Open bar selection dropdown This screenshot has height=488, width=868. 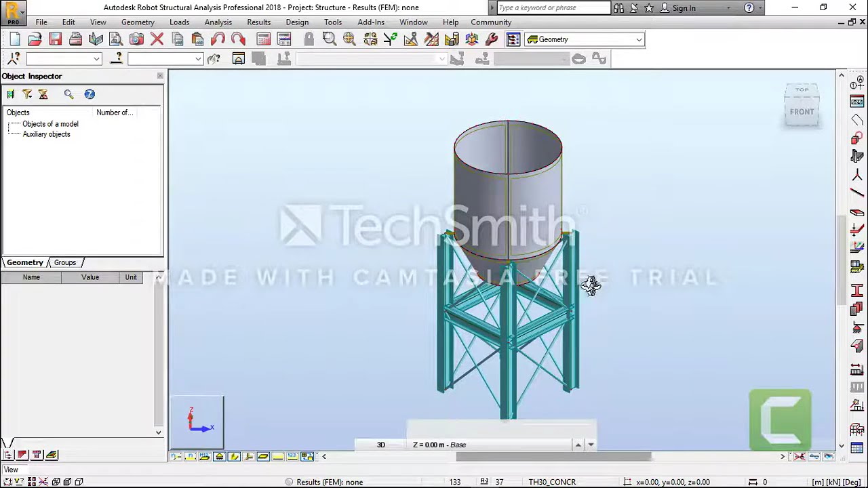point(198,59)
